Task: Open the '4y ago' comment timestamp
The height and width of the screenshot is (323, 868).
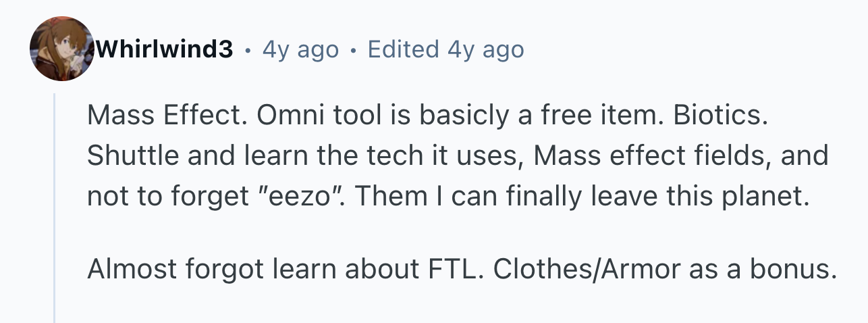Action: pyautogui.click(x=300, y=49)
